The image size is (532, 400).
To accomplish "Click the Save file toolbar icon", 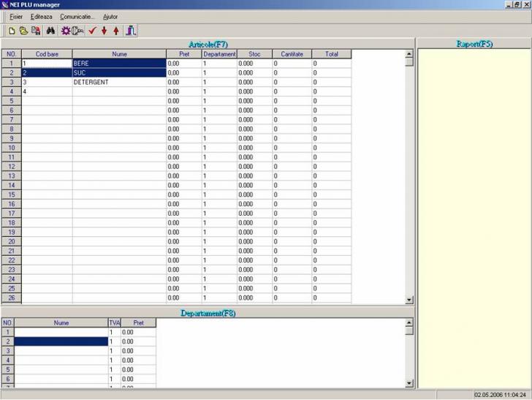I will point(35,31).
